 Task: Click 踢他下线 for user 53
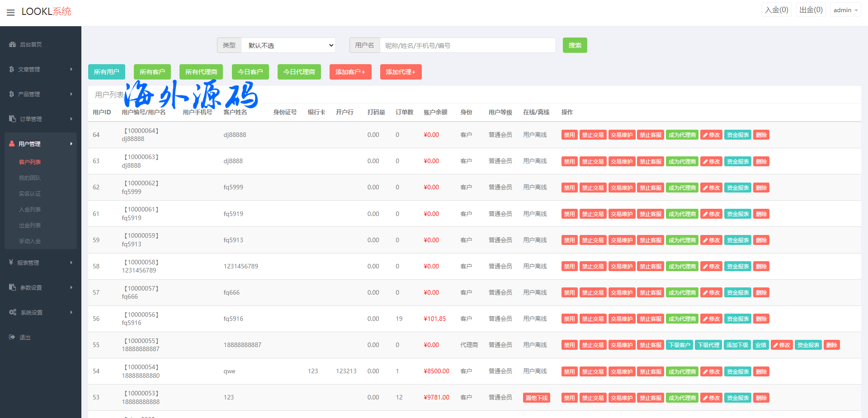(x=536, y=398)
